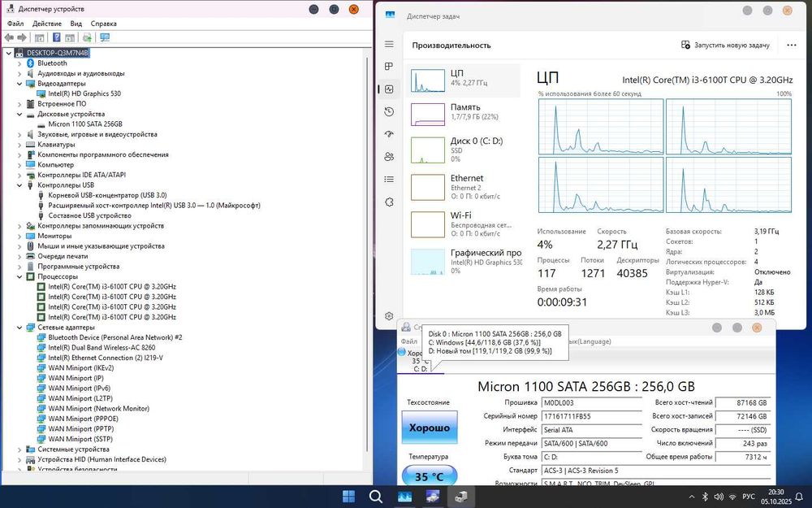Image resolution: width=812 pixels, height=508 pixels.
Task: Select WAN Miniport (SSTP) adapter
Action: [80, 439]
